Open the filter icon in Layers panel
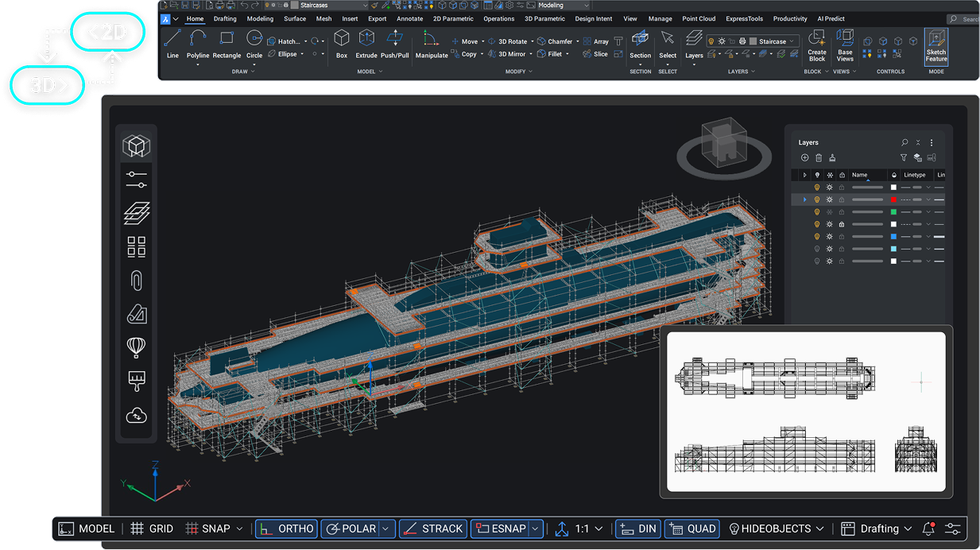980x550 pixels. point(904,157)
